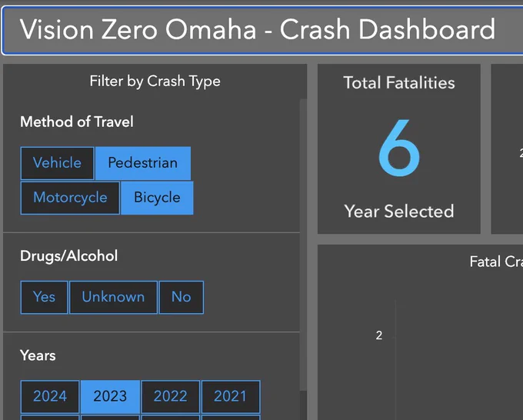Filter Drugs/Alcohol by Unknown
523x420 pixels.
[x=113, y=297]
